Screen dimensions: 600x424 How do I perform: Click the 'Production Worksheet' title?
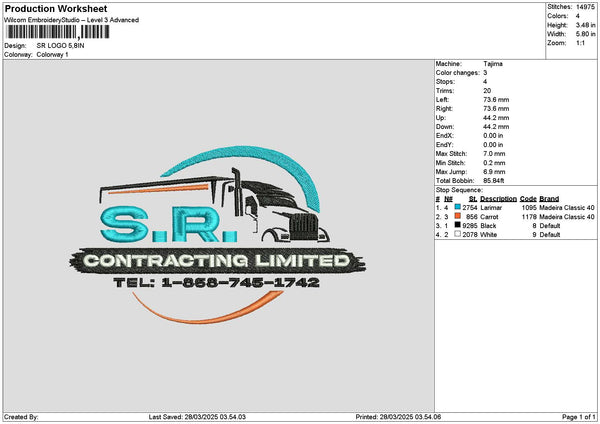56,9
